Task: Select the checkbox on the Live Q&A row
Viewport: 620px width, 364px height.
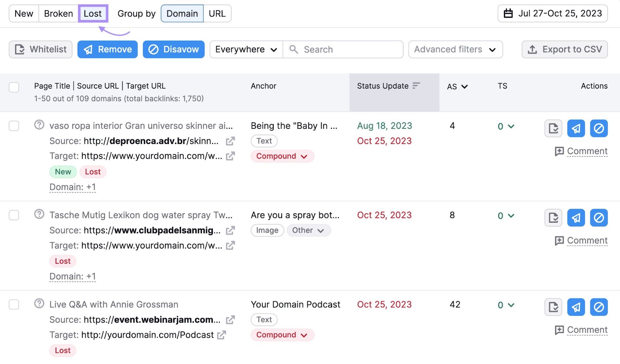Action: point(14,304)
